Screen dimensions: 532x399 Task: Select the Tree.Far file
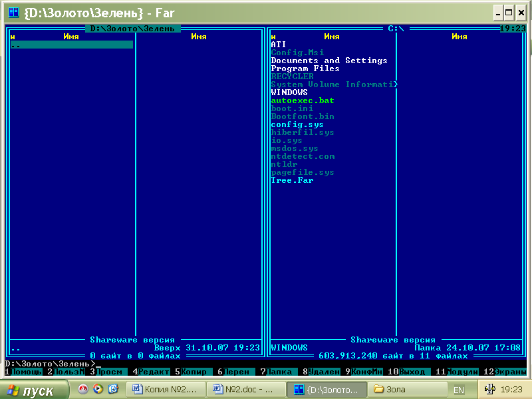tap(292, 180)
